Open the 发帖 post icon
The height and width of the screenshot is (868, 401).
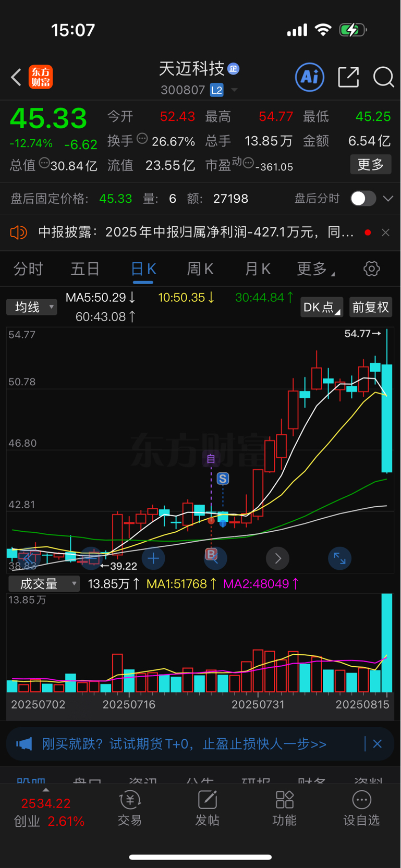207,809
